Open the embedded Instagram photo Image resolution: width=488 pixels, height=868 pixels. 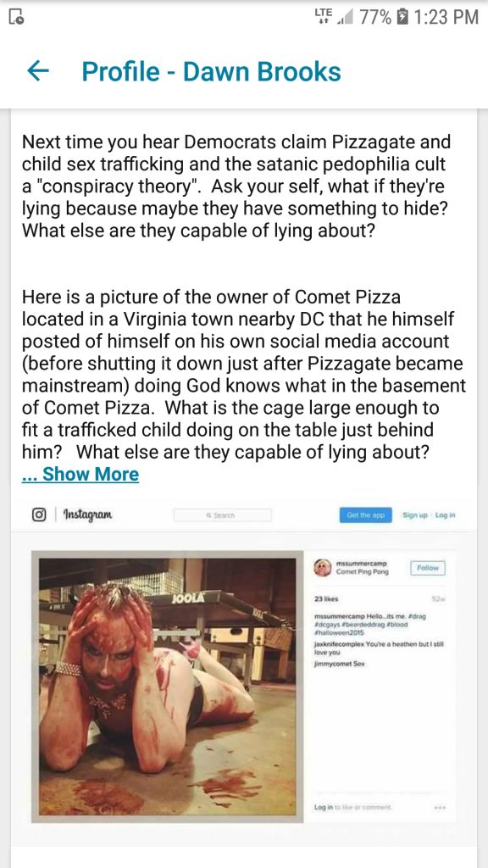tap(168, 687)
